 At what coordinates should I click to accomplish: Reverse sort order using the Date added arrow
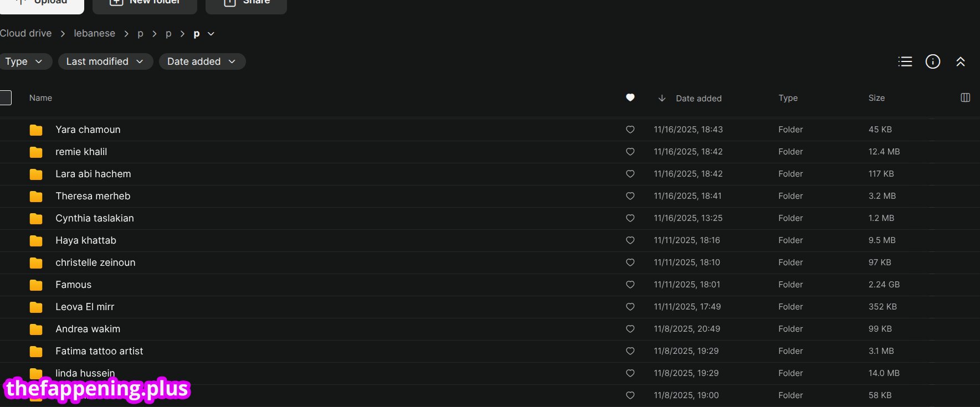(661, 98)
